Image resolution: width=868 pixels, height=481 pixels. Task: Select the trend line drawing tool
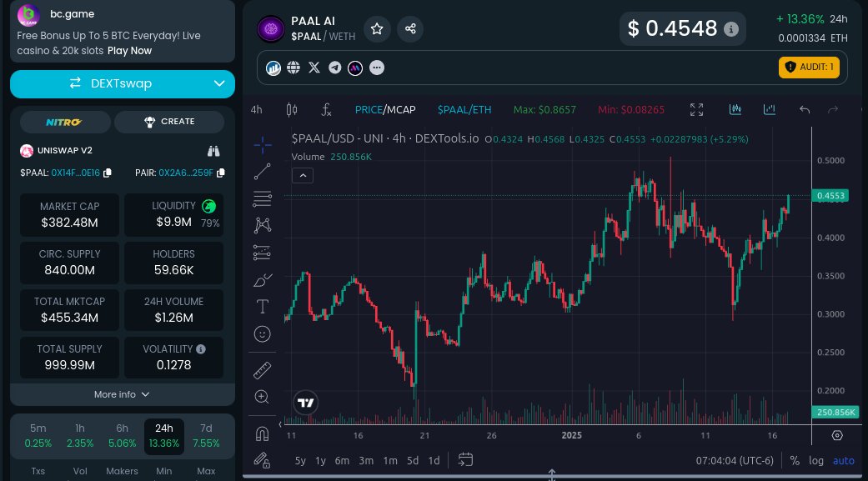(262, 172)
